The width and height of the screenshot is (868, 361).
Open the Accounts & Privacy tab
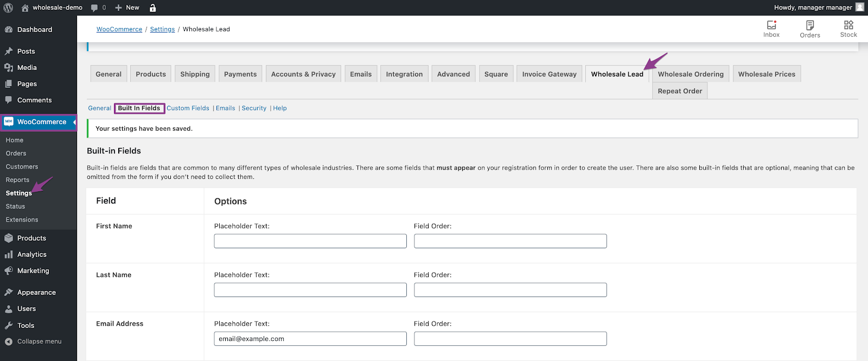[303, 74]
